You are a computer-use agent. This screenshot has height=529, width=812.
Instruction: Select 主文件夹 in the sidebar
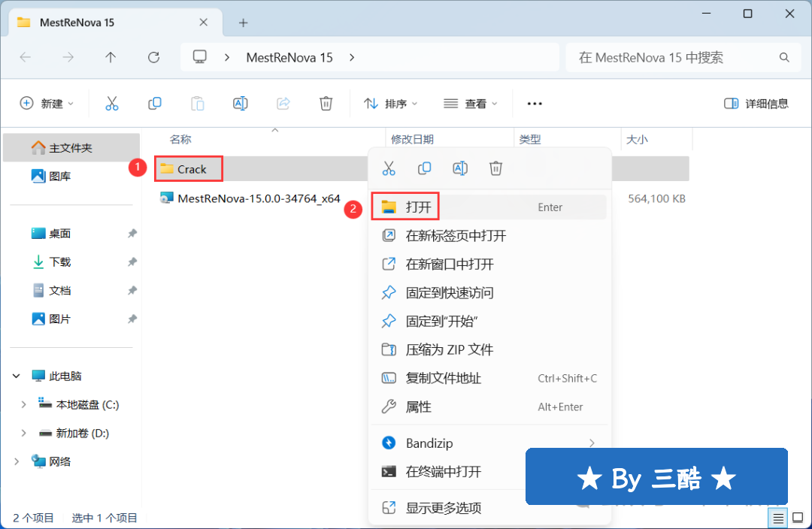click(71, 148)
